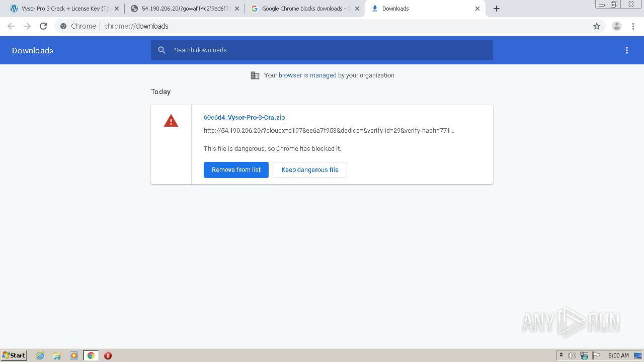
Task: Click the Chrome site info icon
Action: pos(63,26)
